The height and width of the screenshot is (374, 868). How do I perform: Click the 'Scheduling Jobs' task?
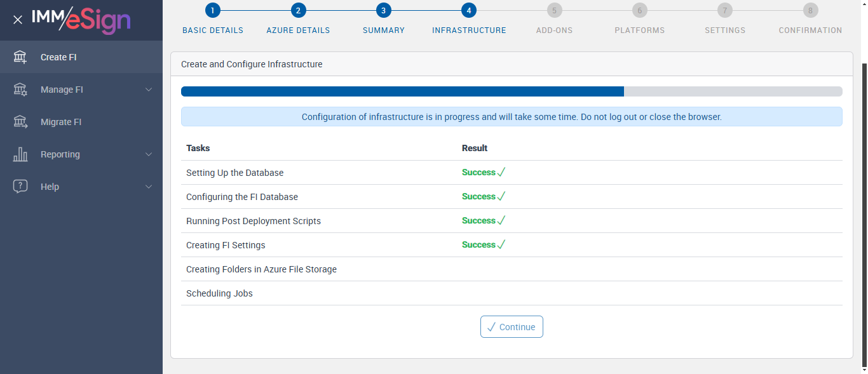click(219, 293)
